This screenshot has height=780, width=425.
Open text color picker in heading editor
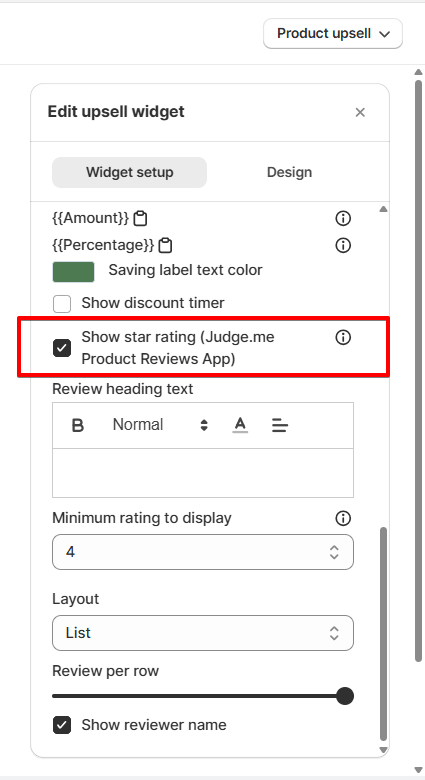(240, 425)
